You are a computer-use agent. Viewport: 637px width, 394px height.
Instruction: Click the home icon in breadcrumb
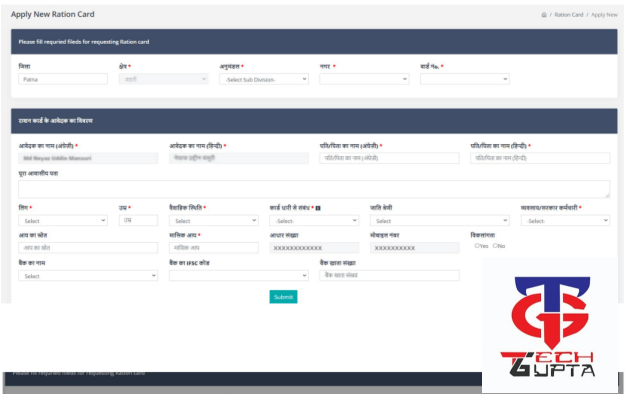(x=544, y=15)
